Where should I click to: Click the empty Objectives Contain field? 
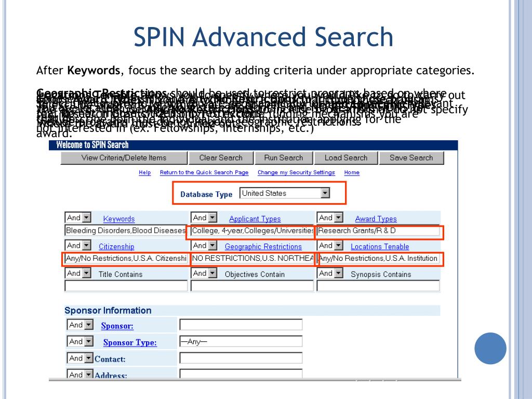click(x=252, y=286)
